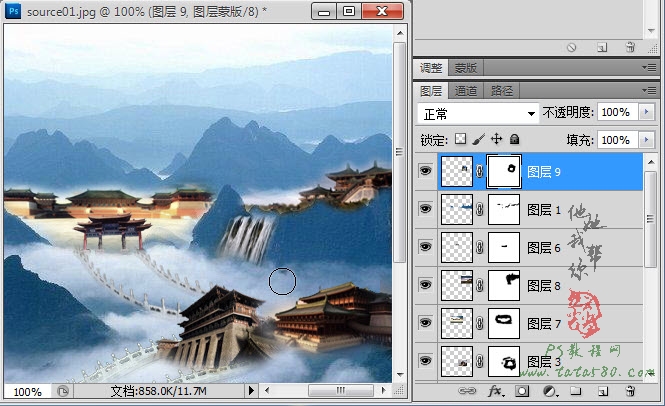
Task: Click the zoom level field 100% in status bar
Action: point(28,391)
